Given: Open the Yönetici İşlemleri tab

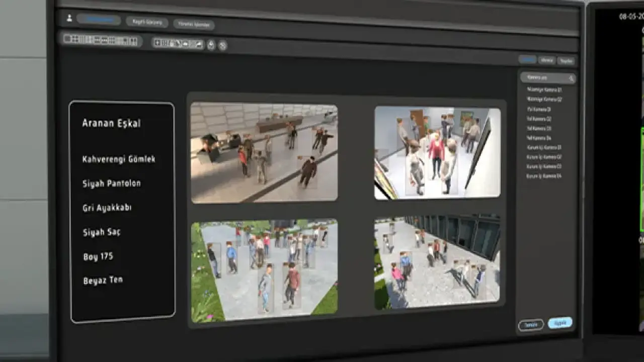Looking at the screenshot, I should pos(194,24).
